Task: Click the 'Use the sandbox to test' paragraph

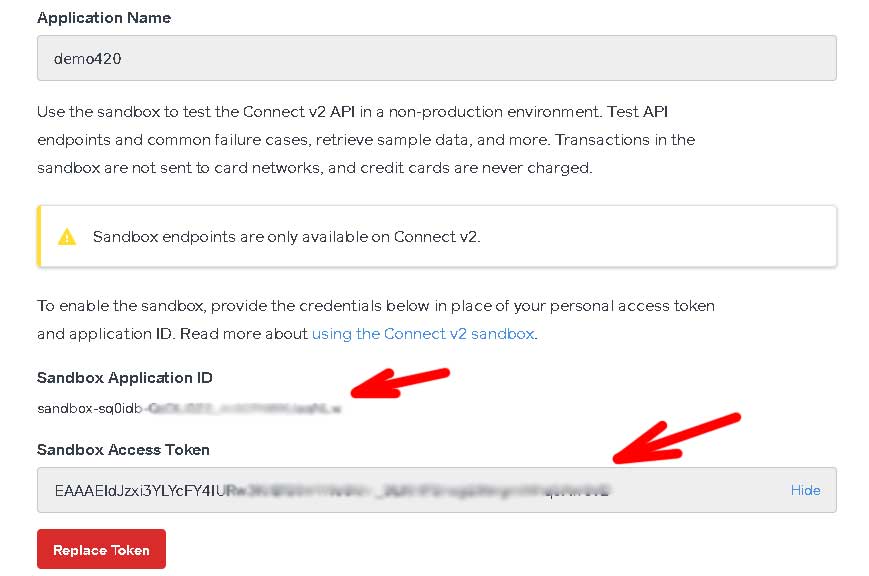Action: pos(366,140)
